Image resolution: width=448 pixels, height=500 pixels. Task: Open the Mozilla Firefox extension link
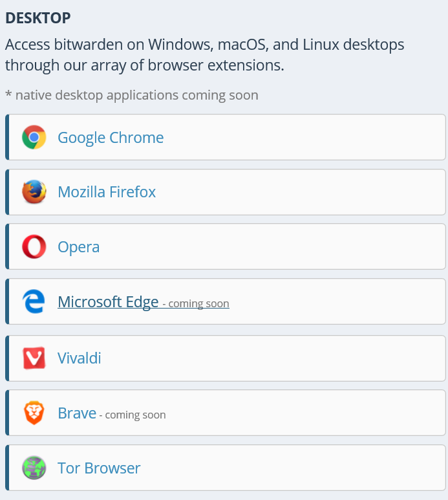pyautogui.click(x=107, y=192)
